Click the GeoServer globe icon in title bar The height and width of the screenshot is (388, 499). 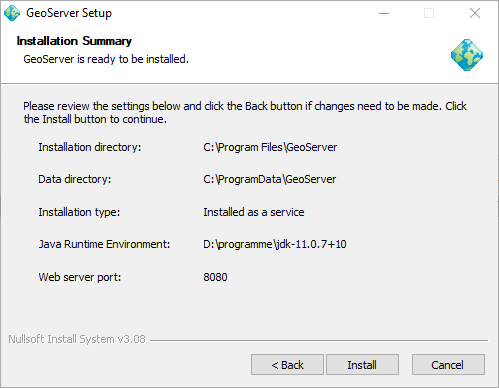(x=12, y=13)
